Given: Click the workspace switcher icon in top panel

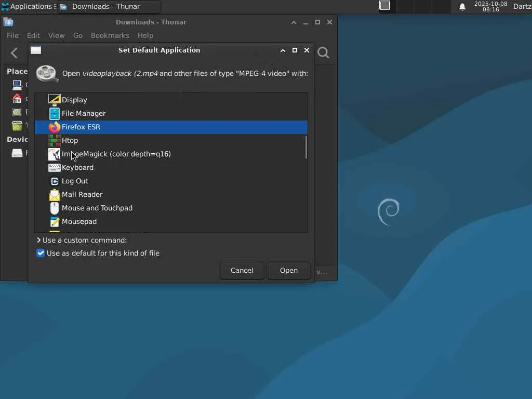Looking at the screenshot, I should [385, 5].
